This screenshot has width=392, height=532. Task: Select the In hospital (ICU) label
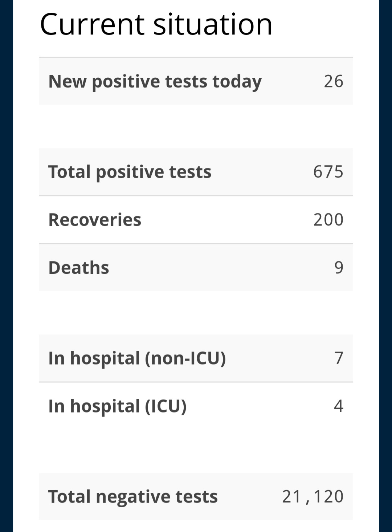coord(117,406)
